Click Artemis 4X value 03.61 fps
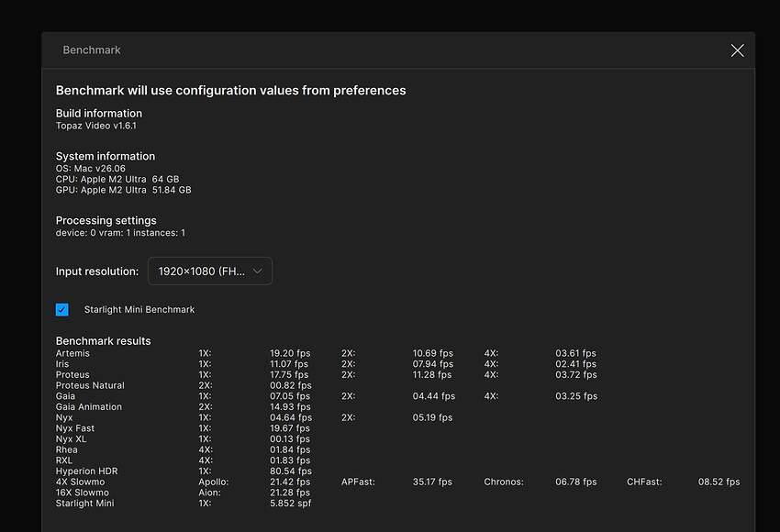This screenshot has height=532, width=780. coord(575,353)
